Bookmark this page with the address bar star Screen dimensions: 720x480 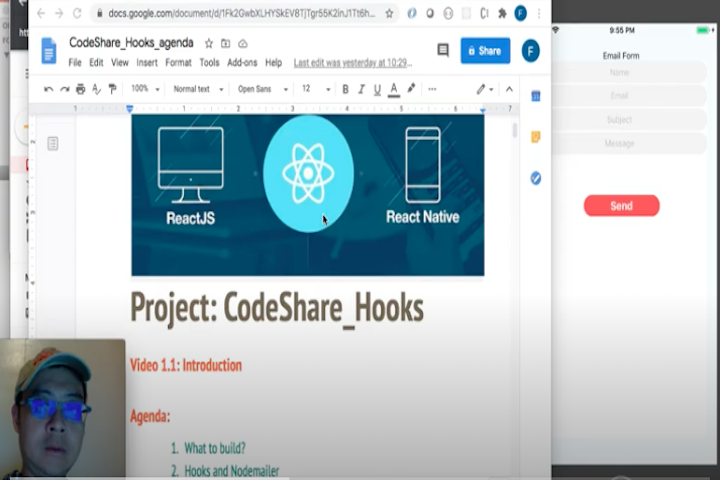coord(389,14)
